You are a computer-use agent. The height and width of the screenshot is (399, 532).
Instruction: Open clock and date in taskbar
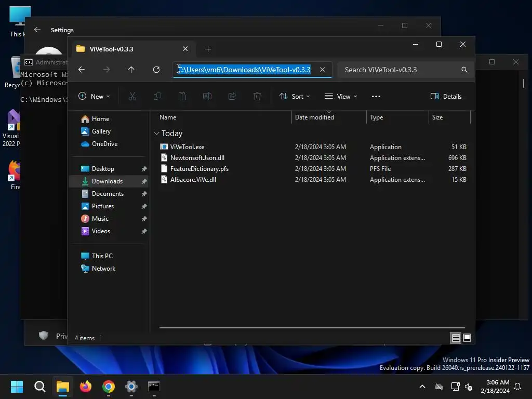(495, 387)
